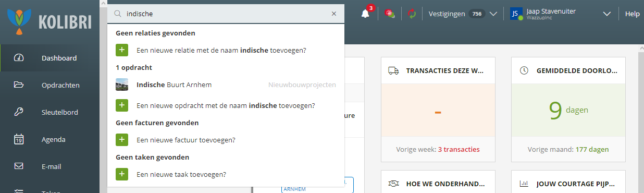Clear the search field with the X
Viewport: 644px width, 193px height.
(334, 14)
